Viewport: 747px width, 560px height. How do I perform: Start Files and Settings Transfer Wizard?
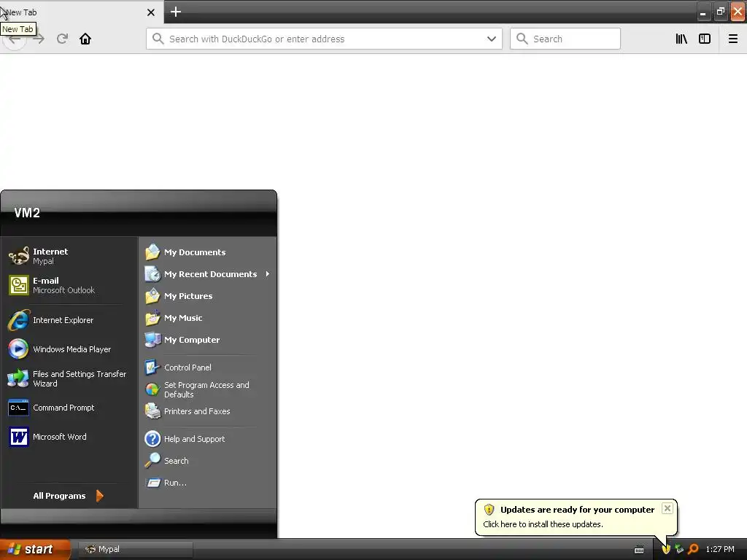[69, 378]
